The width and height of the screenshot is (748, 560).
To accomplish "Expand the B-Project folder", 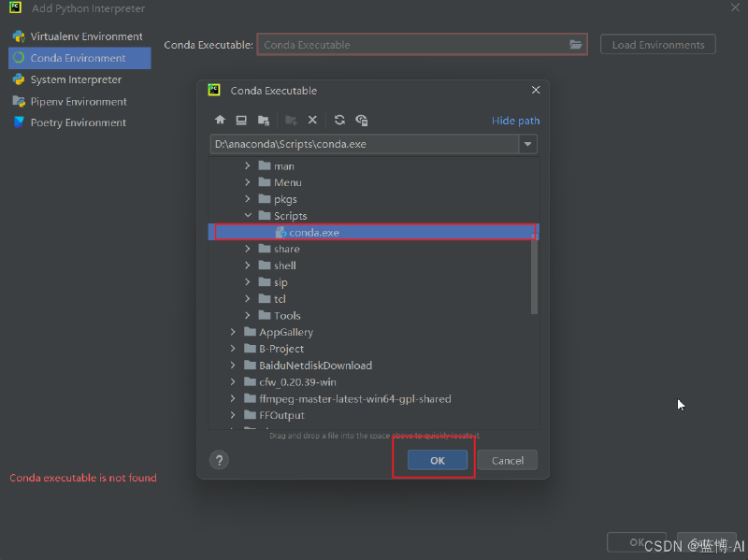I will point(233,349).
